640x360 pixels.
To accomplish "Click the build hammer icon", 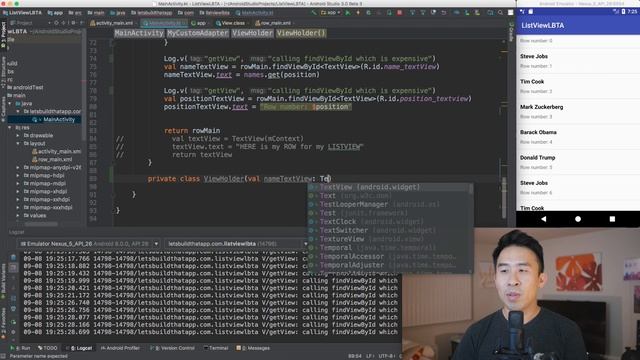I will tap(314, 13).
